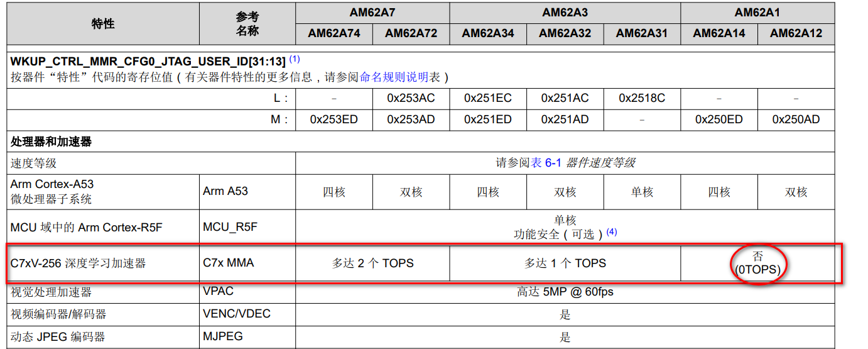
Task: Select value 0x253AD
Action: [x=411, y=119]
